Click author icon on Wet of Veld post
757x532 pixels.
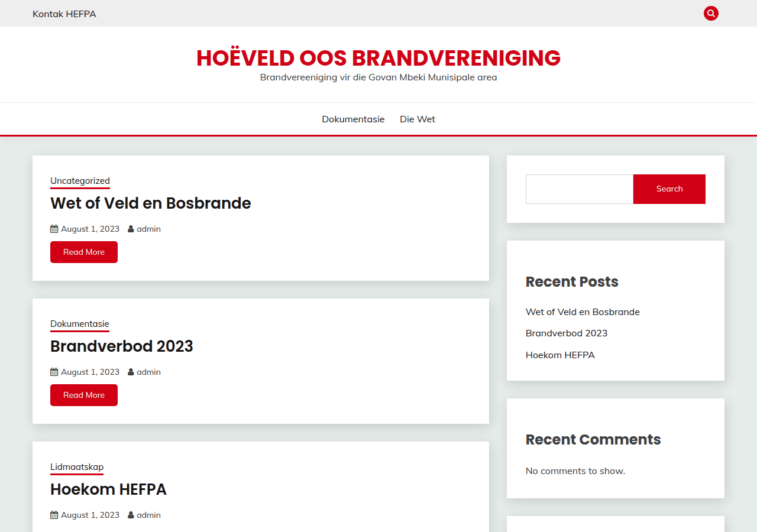pos(131,229)
